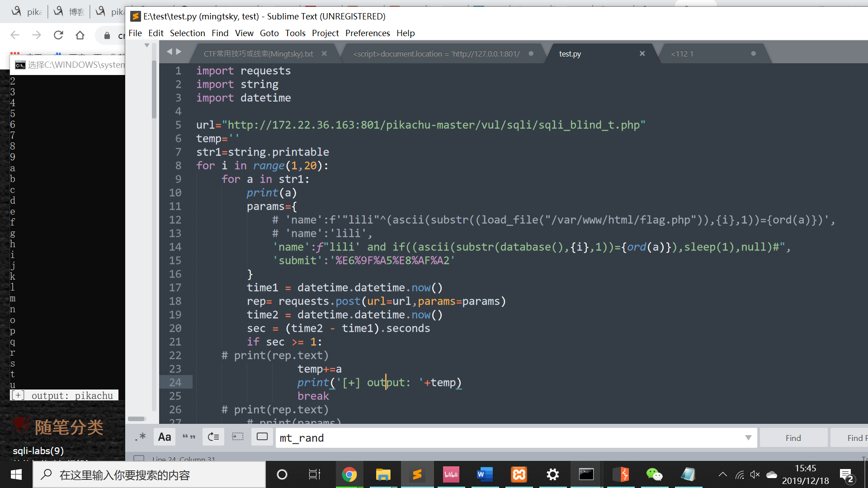
Task: Click the in-selection search icon
Action: point(238,437)
